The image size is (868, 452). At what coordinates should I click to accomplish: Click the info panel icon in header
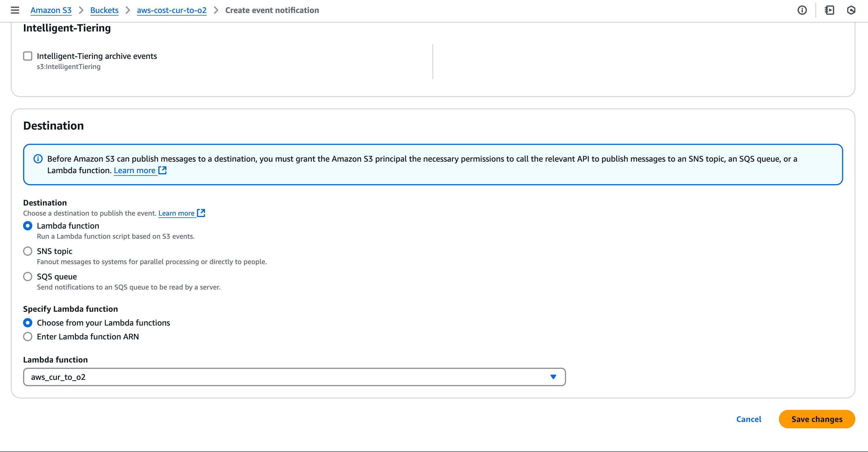click(802, 10)
